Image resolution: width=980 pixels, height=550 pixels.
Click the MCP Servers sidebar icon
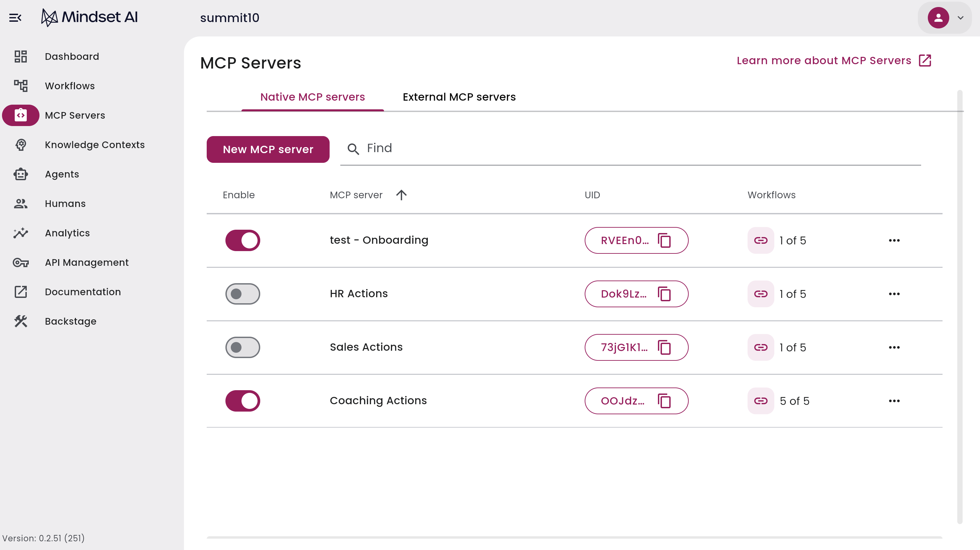pyautogui.click(x=20, y=115)
